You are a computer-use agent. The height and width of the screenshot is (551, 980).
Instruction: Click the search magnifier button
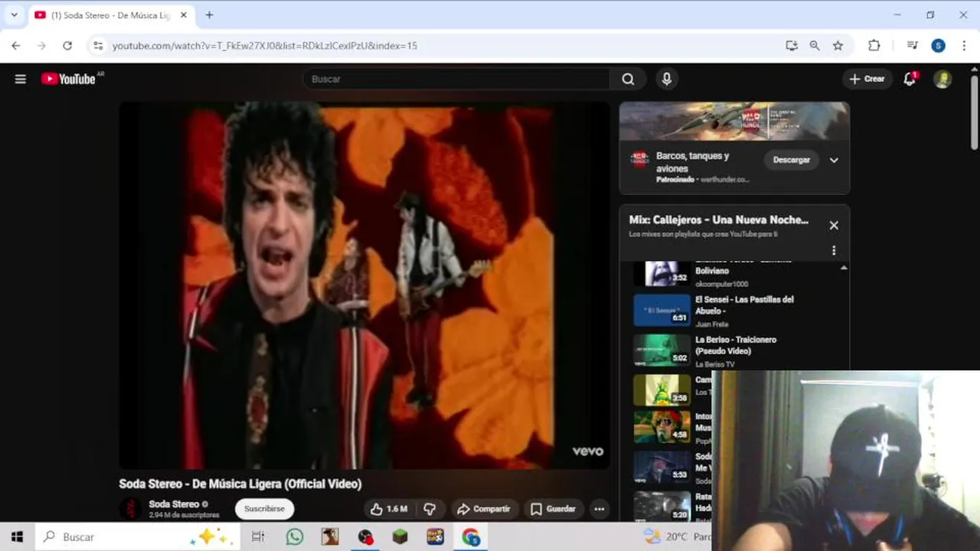coord(628,79)
